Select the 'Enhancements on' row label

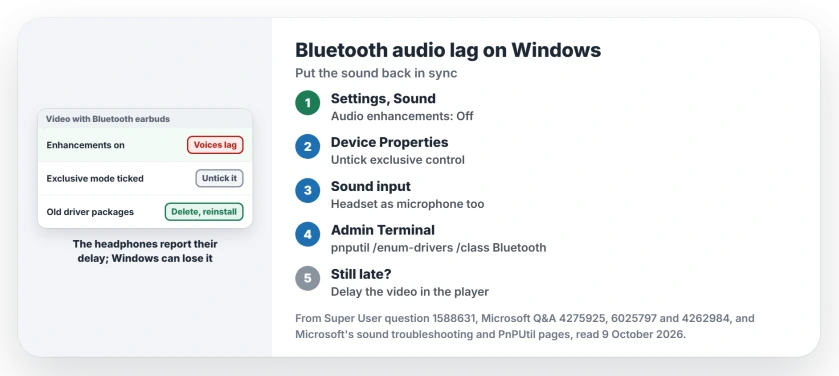coord(86,145)
